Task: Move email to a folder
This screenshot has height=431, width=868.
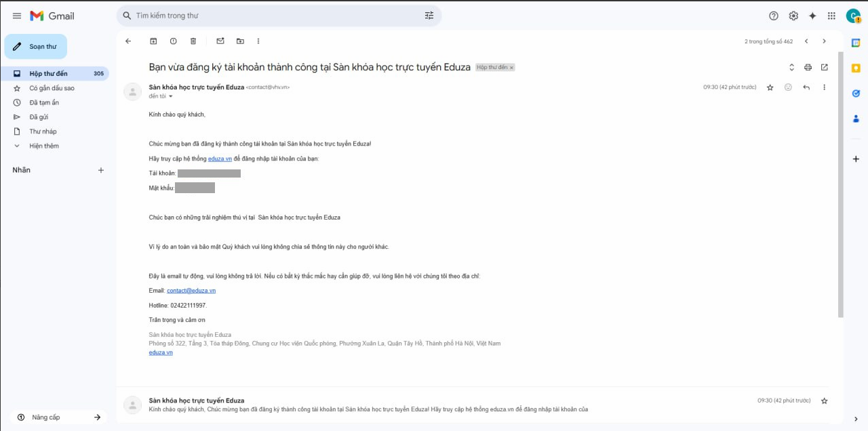Action: (x=240, y=41)
